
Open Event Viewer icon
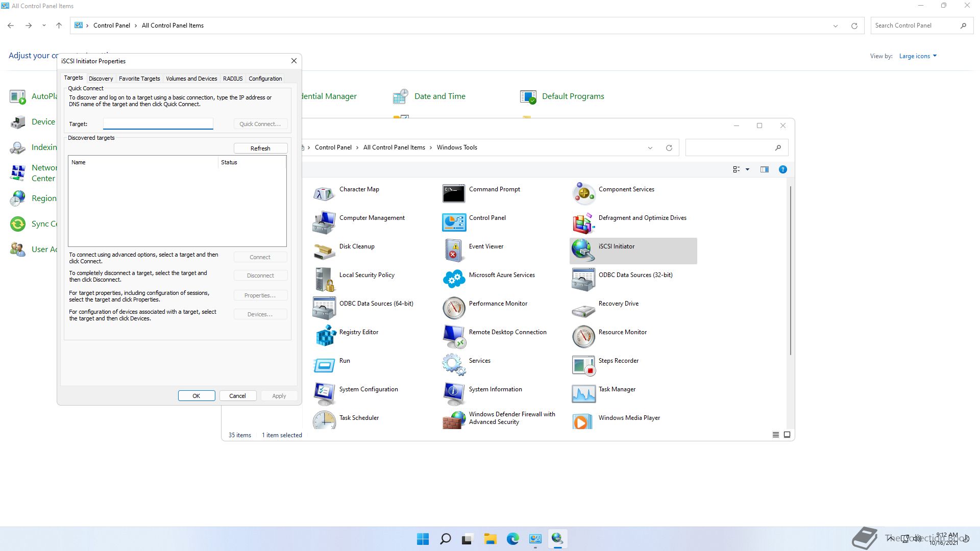pyautogui.click(x=454, y=251)
